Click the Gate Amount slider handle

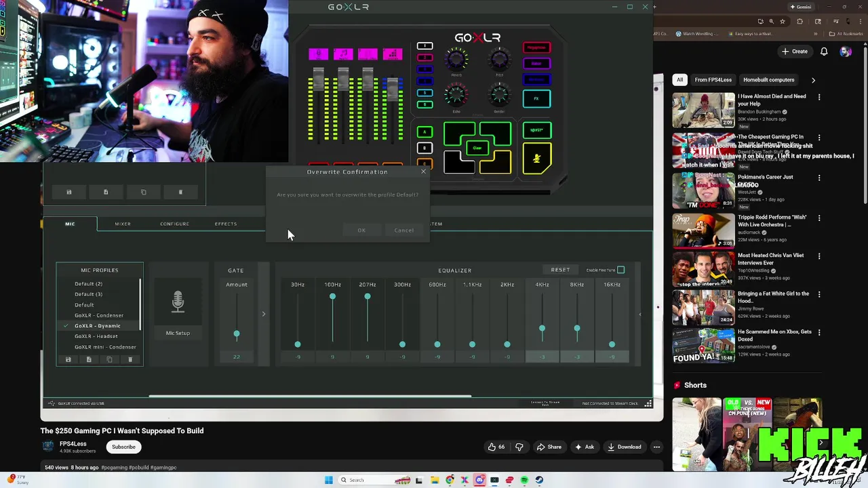tap(237, 334)
